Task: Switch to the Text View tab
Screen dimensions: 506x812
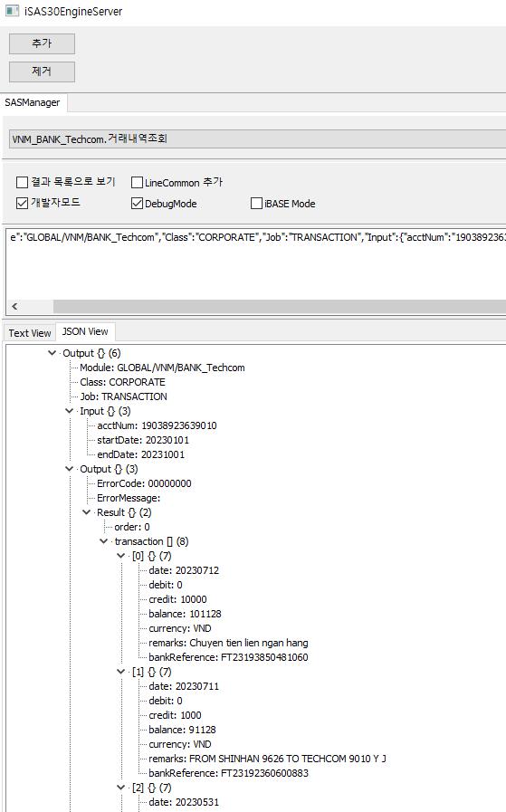Action: pyautogui.click(x=30, y=333)
